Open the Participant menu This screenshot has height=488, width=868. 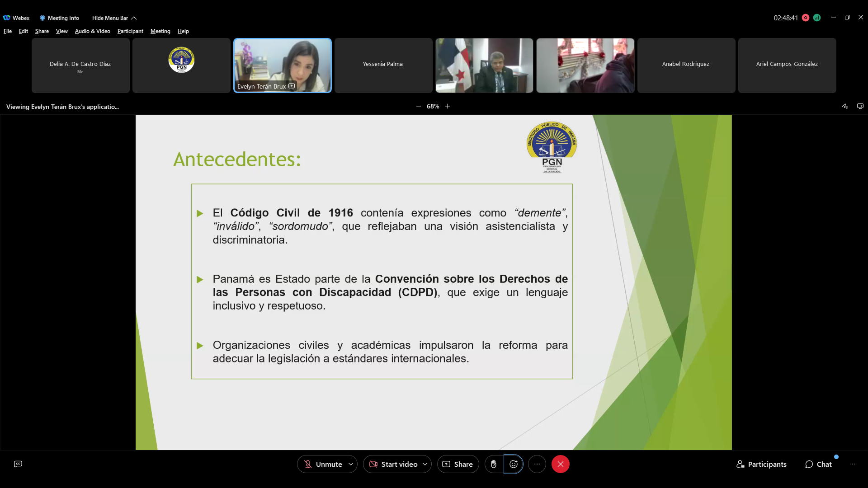coord(130,31)
